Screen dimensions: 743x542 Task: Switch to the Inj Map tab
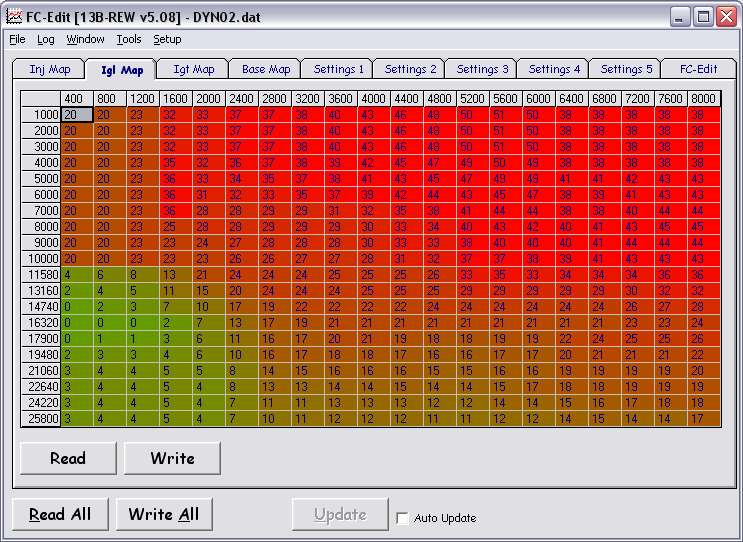(50, 70)
